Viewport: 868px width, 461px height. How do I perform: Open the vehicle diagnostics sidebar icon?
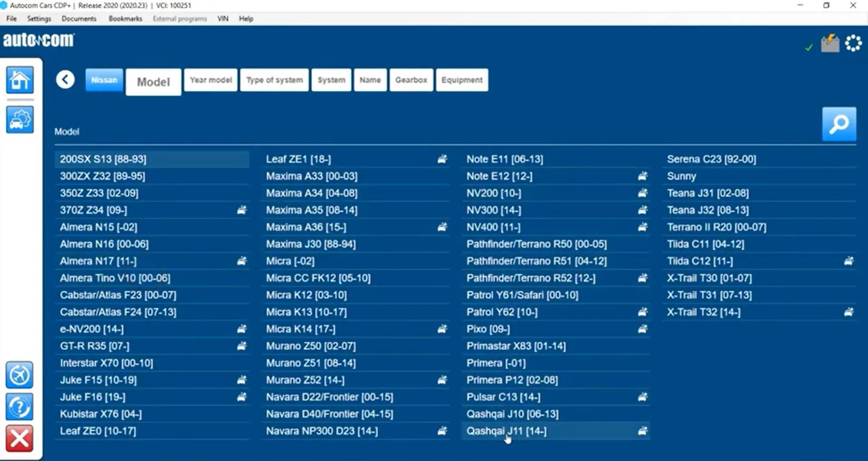pyautogui.click(x=19, y=120)
